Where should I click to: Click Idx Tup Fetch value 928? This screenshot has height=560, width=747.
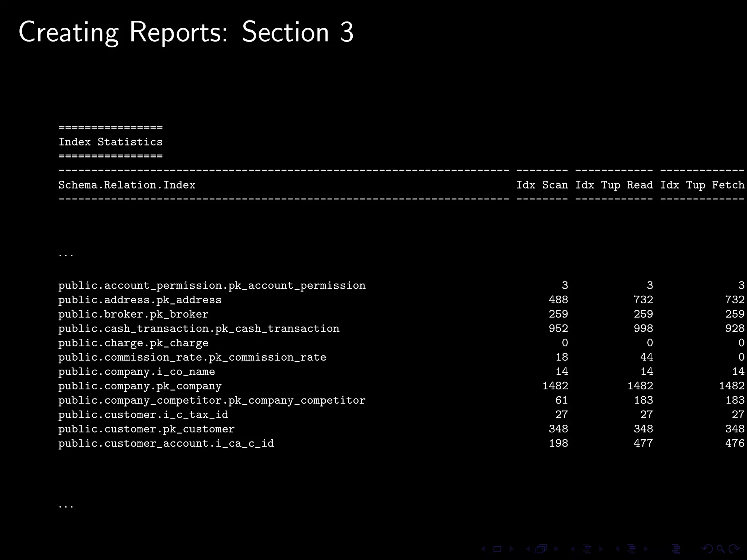(735, 328)
